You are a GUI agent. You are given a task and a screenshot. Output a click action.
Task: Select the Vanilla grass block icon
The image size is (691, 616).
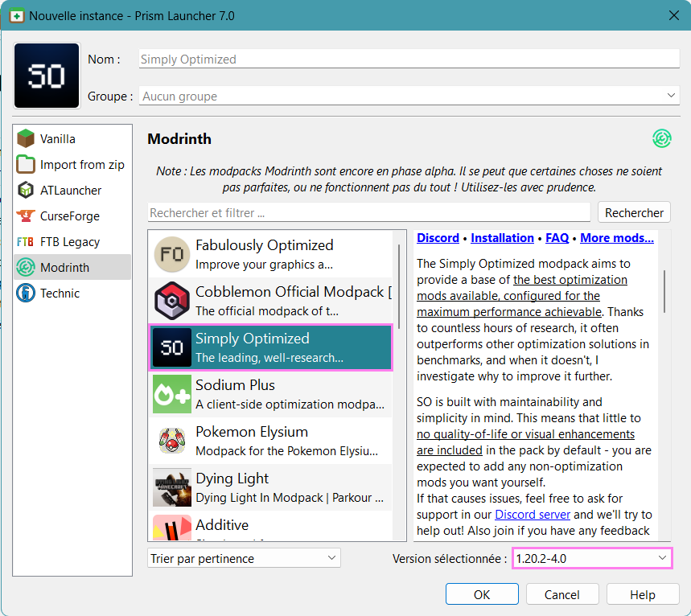click(26, 139)
